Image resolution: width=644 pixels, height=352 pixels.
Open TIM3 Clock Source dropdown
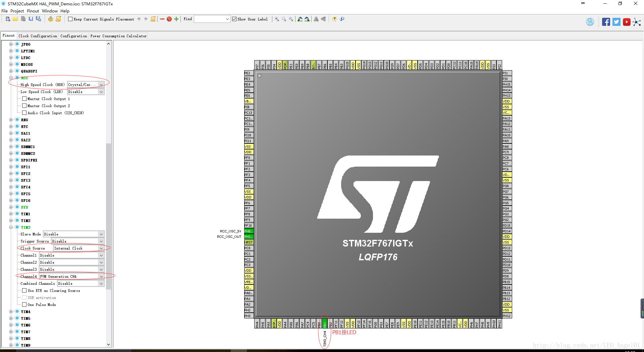point(79,248)
